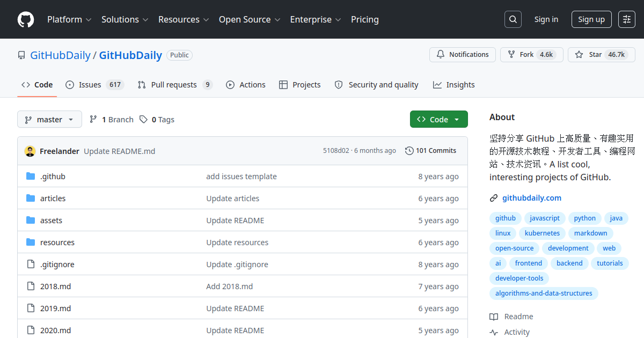Select the algorithms-and-data-structures topic tag

[544, 293]
